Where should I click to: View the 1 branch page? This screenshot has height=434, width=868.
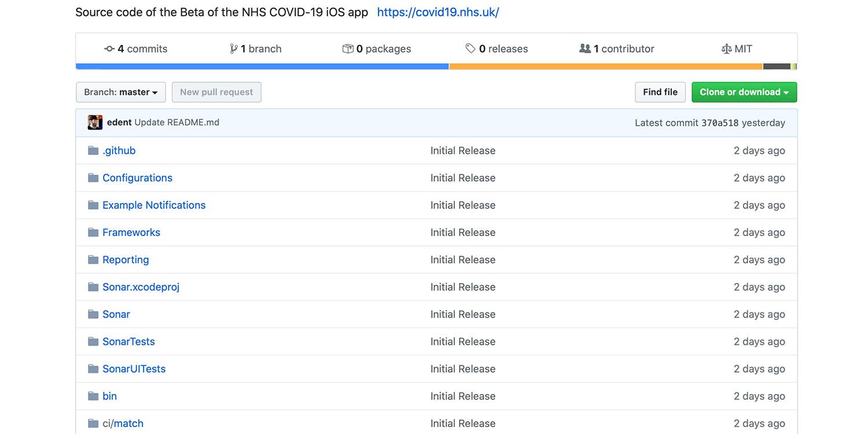pos(256,49)
